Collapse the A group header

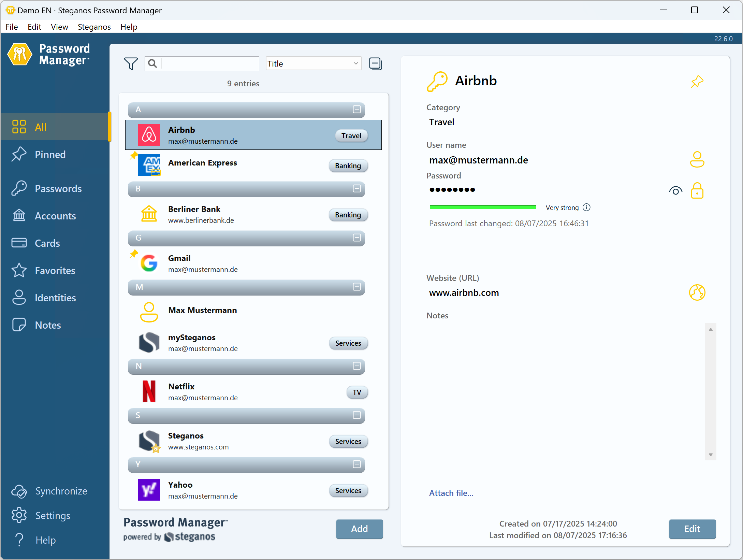click(356, 110)
